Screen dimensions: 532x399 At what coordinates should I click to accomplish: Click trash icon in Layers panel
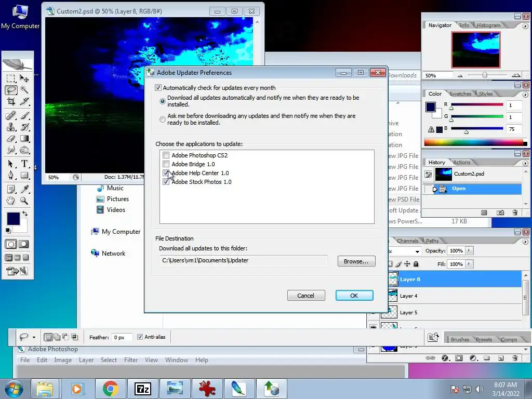tap(515, 357)
